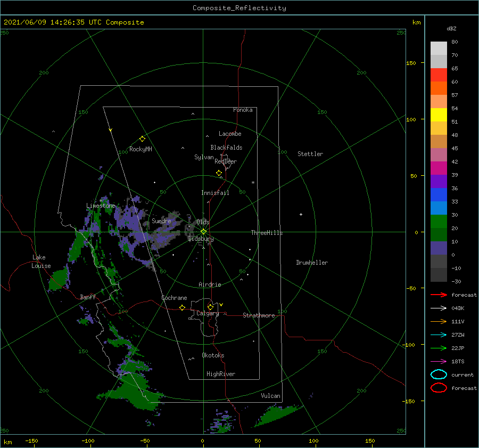This screenshot has width=479, height=448.
Task: Click the yellow diamond marker below Cochrane
Action: 182,307
